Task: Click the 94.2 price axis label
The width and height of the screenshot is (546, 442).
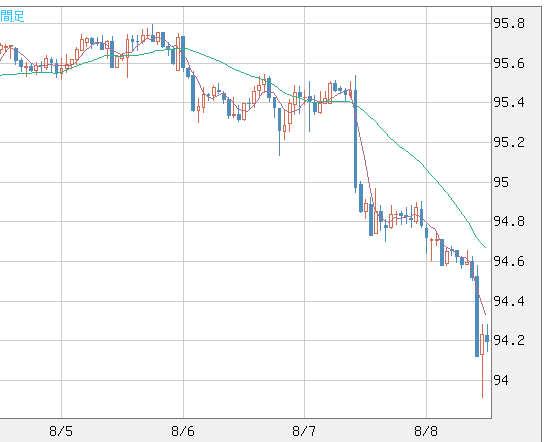Action: pos(509,340)
